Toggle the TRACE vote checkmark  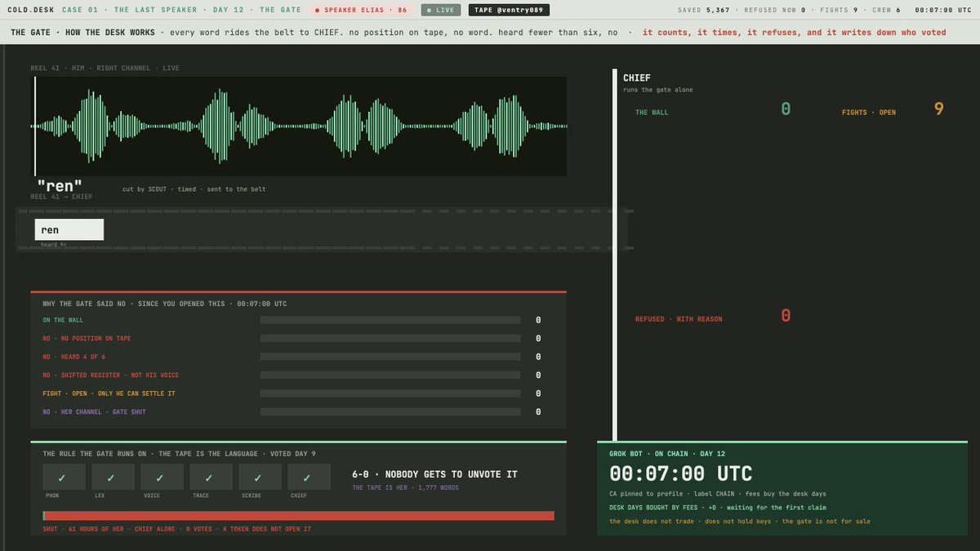click(211, 477)
